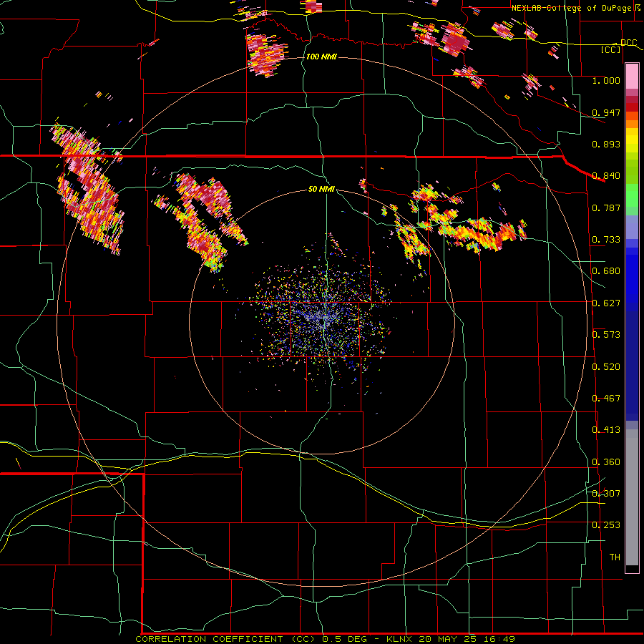Select the 0.467 scale label

[x=606, y=399]
